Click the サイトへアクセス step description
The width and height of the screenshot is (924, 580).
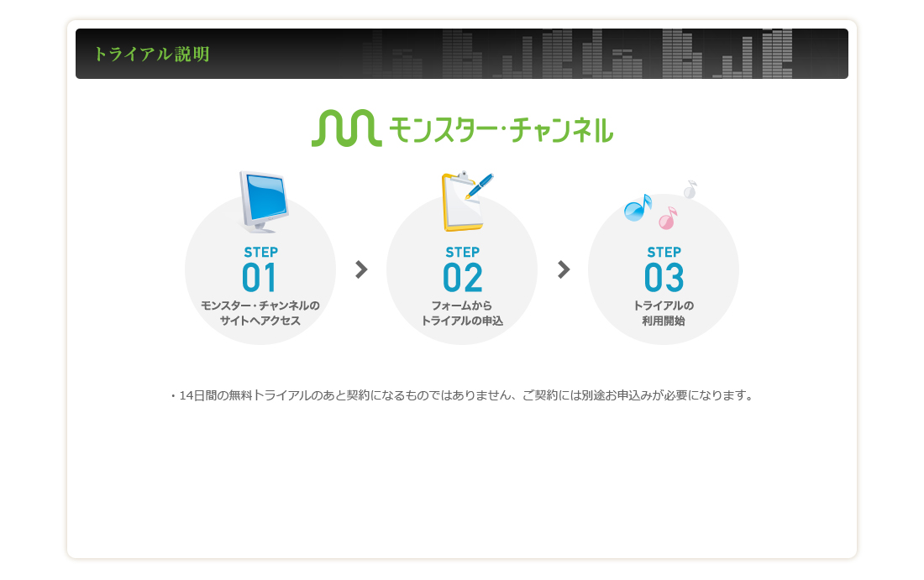(x=260, y=321)
